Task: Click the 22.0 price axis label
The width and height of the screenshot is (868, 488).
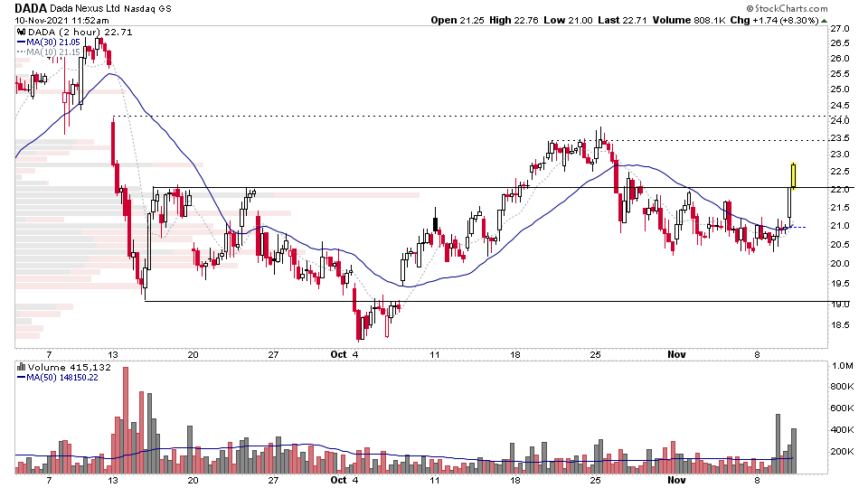Action: click(840, 189)
